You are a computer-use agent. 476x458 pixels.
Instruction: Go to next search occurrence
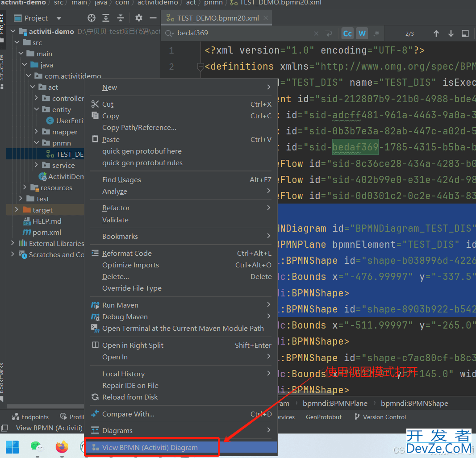tap(451, 33)
